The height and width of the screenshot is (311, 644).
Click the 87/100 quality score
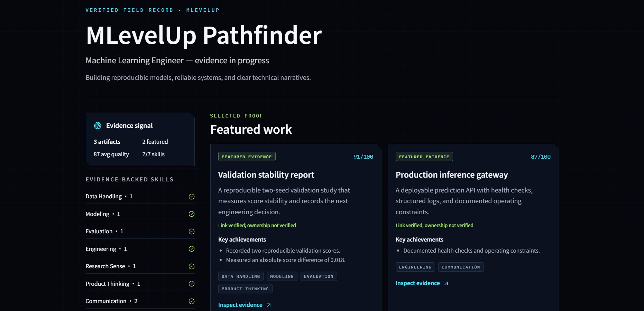[x=541, y=157]
